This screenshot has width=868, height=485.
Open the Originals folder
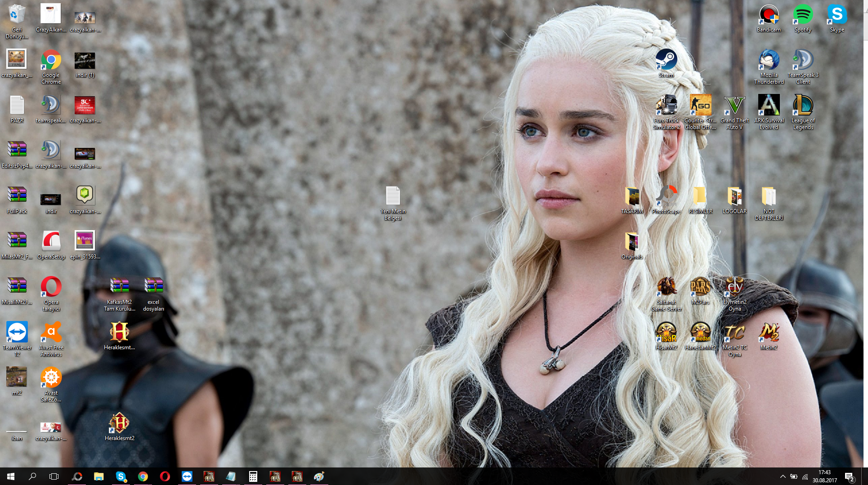point(632,245)
